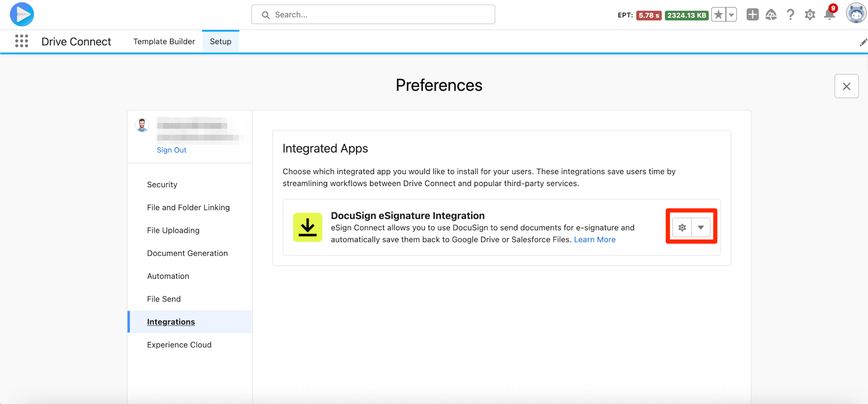Open the Help question mark icon
This screenshot has height=404, width=868.
(x=790, y=15)
